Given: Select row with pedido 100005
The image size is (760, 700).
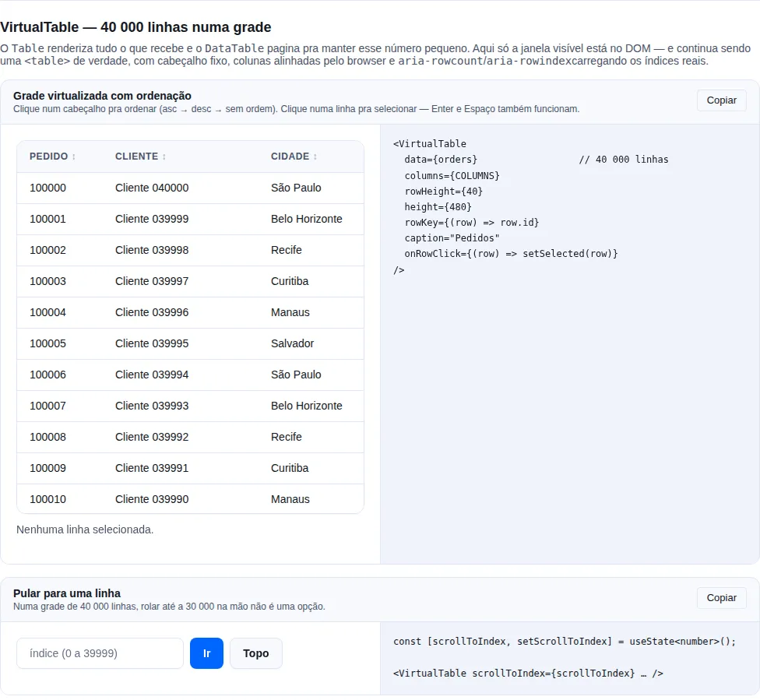Looking at the screenshot, I should tap(191, 343).
